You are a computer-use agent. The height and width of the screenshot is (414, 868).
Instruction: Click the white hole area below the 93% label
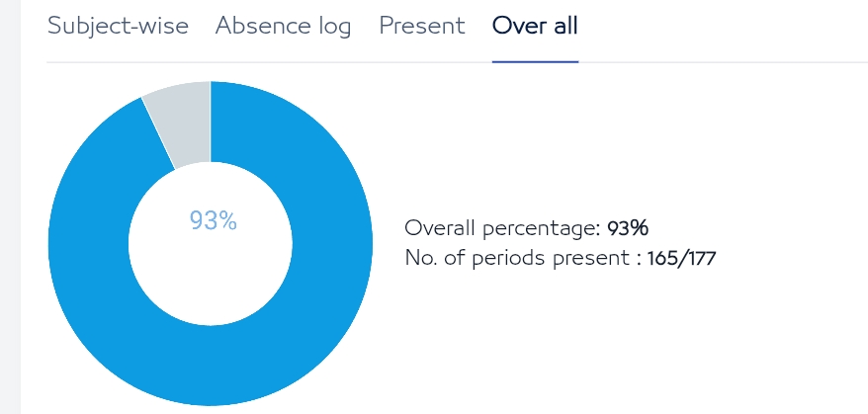(211, 277)
